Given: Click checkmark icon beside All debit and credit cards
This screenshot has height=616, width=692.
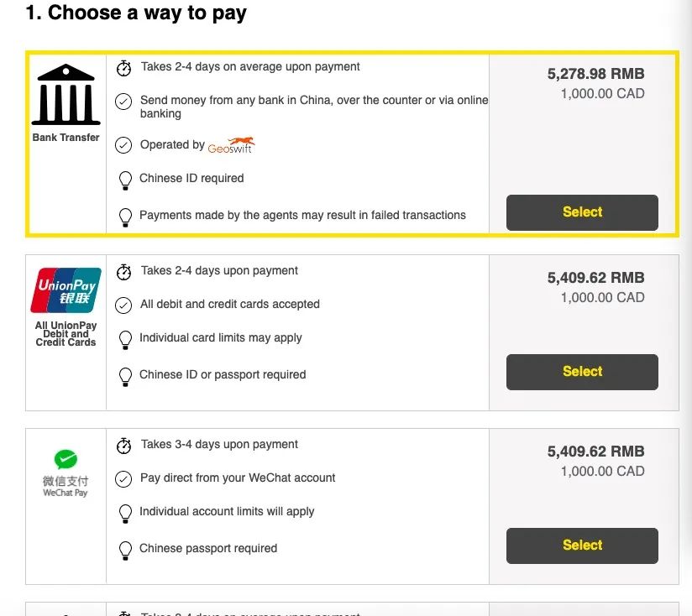Looking at the screenshot, I should tap(123, 305).
